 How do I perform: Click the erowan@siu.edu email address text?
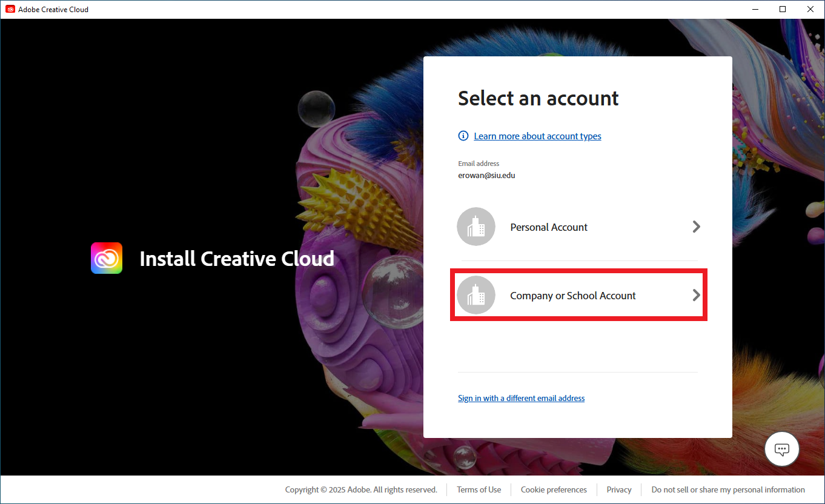[x=486, y=176]
